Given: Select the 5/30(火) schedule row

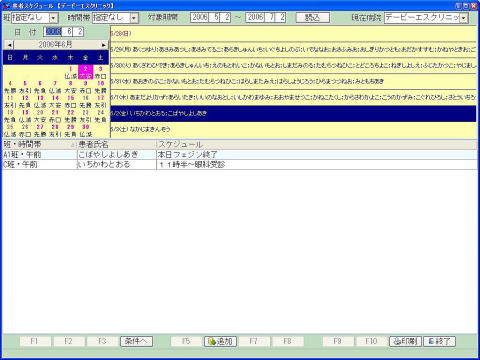Looking at the screenshot, I should point(293,65).
